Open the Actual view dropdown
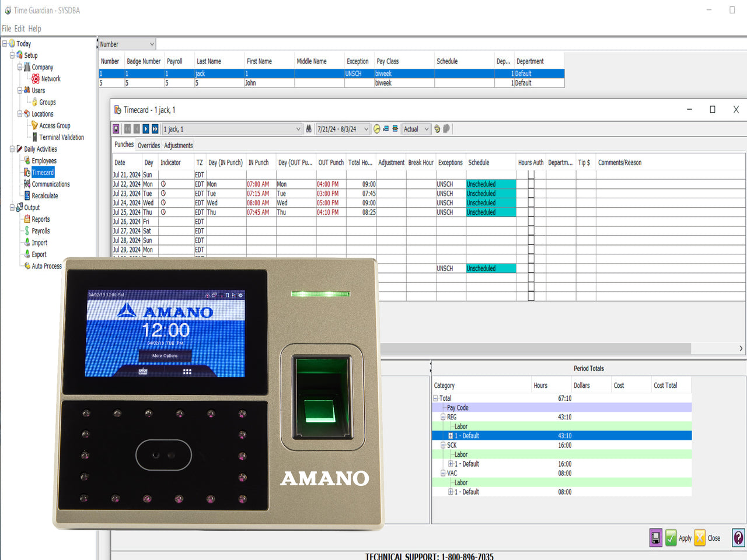The image size is (747, 560). (426, 129)
